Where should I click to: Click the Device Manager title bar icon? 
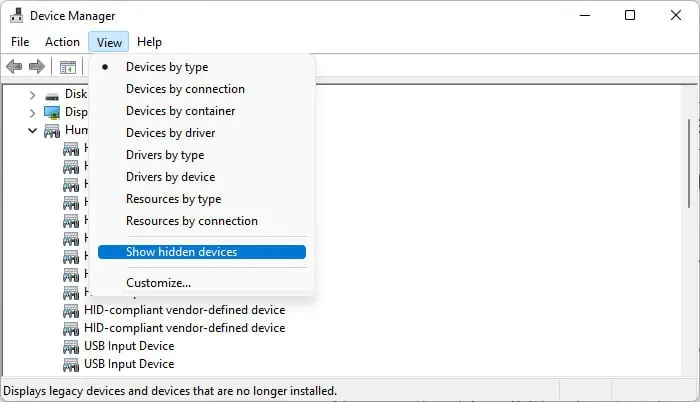pyautogui.click(x=16, y=16)
